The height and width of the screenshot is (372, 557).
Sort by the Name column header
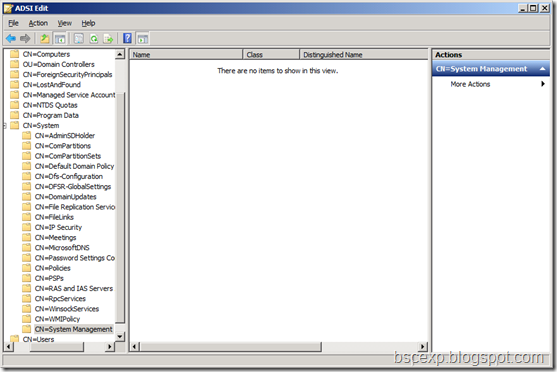tap(186, 55)
